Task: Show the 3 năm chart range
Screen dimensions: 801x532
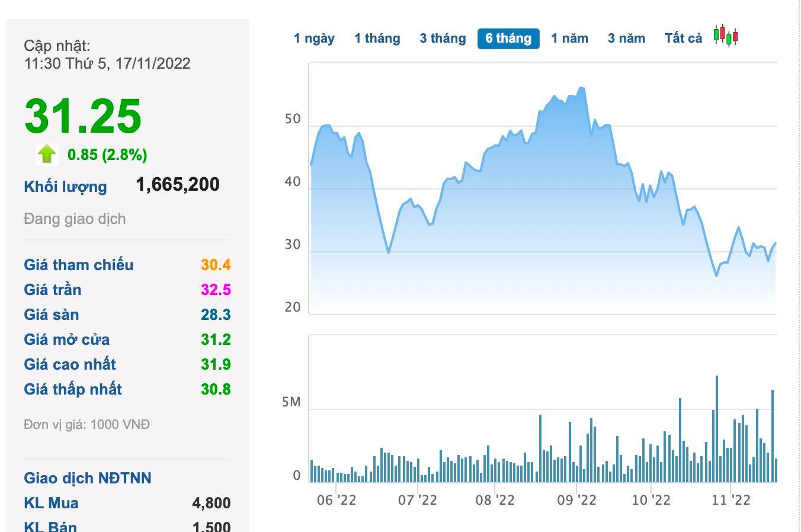Action: [626, 39]
